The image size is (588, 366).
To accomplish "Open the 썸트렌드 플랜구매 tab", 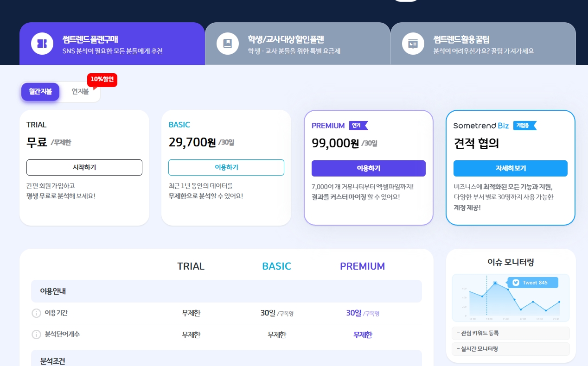I will click(x=112, y=44).
